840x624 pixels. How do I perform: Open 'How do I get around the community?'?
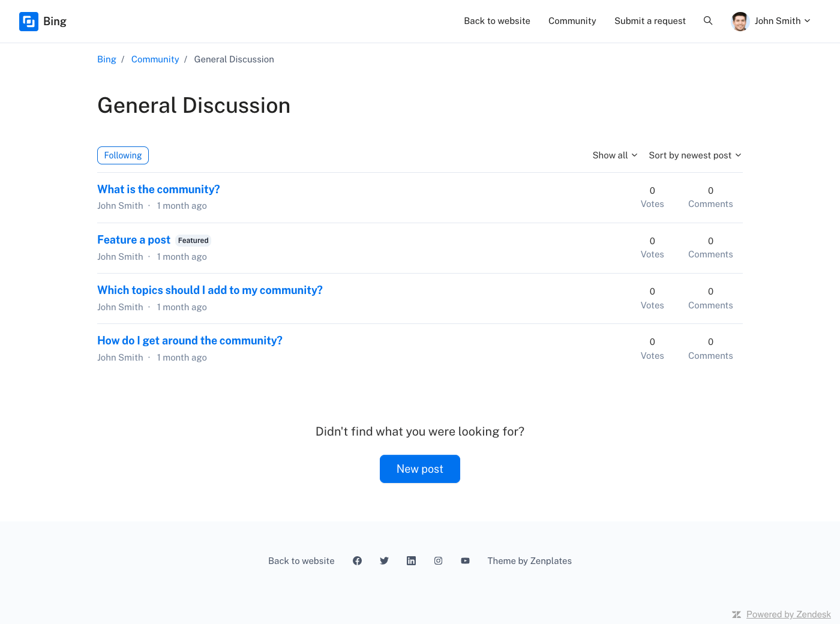coord(190,341)
